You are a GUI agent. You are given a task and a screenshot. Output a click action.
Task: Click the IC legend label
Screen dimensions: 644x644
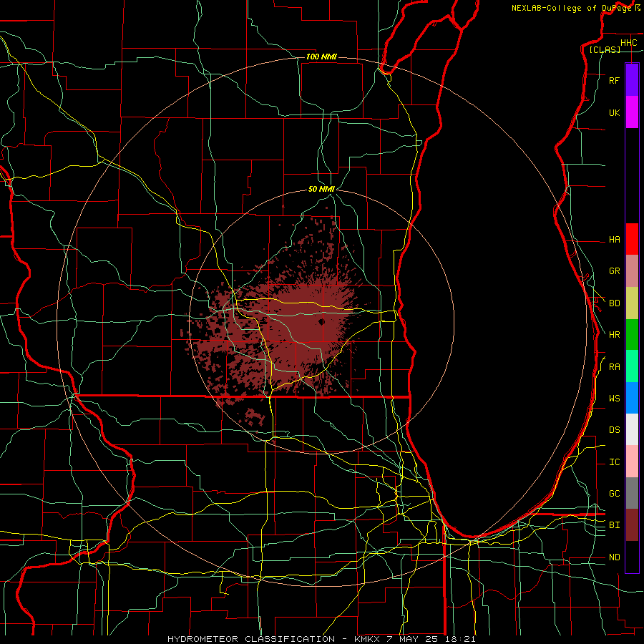pyautogui.click(x=614, y=462)
